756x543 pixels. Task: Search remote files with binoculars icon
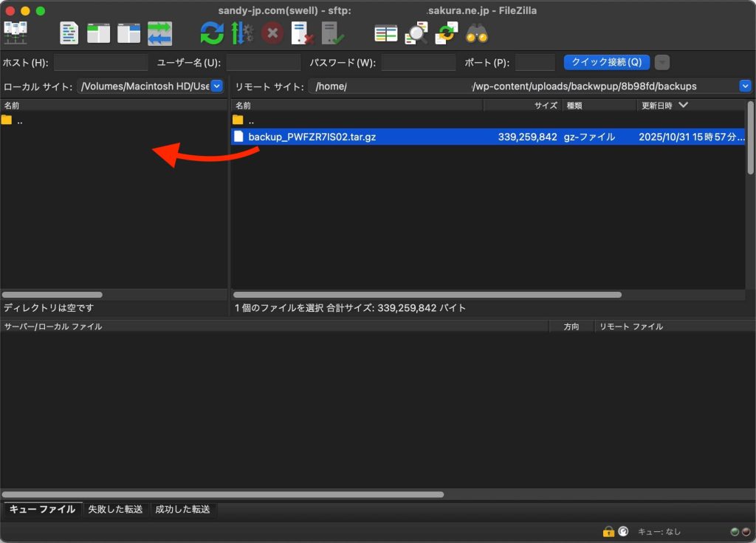(x=476, y=33)
